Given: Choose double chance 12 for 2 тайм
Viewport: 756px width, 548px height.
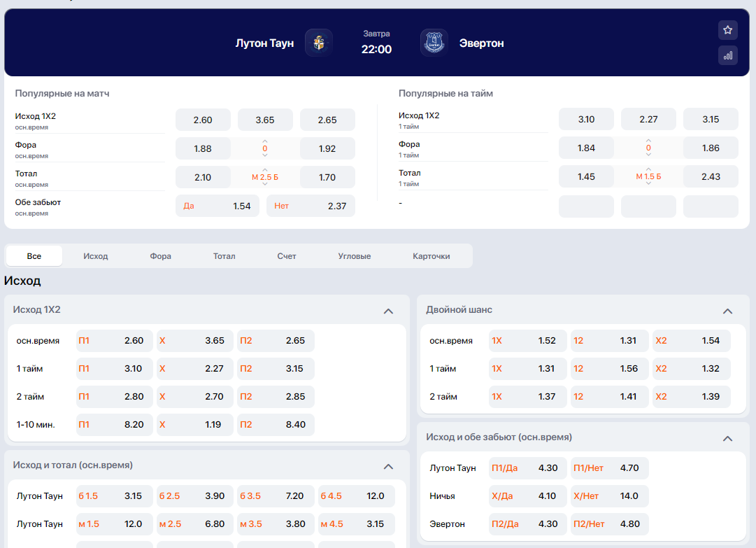Looking at the screenshot, I should (609, 397).
